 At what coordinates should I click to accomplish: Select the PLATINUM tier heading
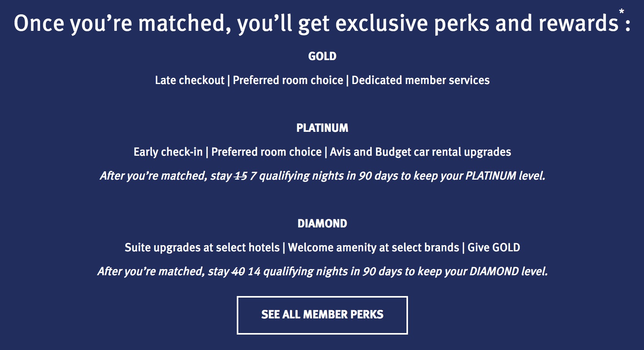322,128
